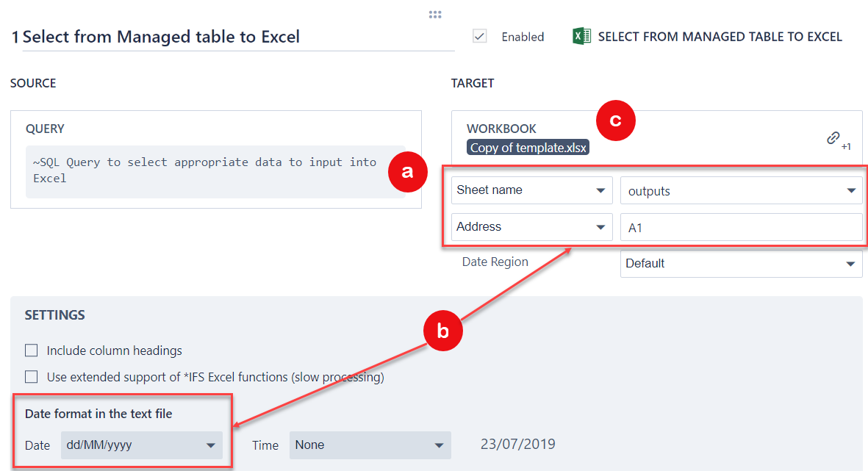Click the green Excel icon

[581, 37]
